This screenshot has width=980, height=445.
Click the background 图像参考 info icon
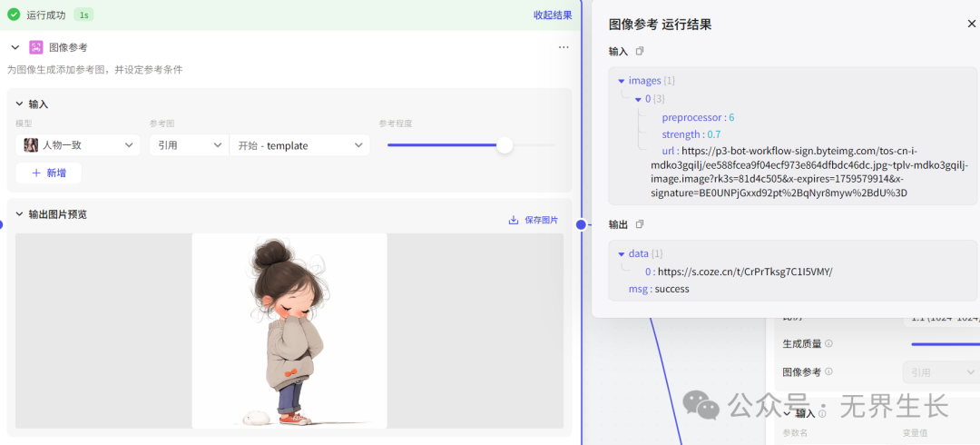(x=828, y=371)
